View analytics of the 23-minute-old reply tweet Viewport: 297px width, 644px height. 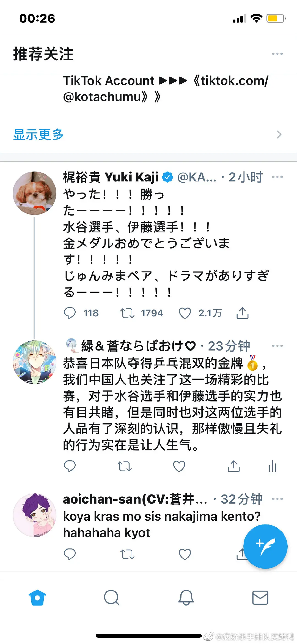[x=273, y=466]
